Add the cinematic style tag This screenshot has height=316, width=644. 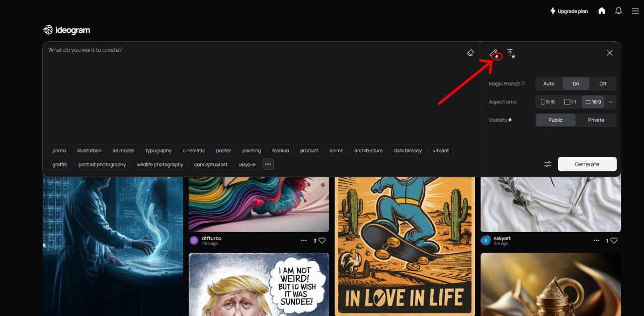(x=194, y=151)
